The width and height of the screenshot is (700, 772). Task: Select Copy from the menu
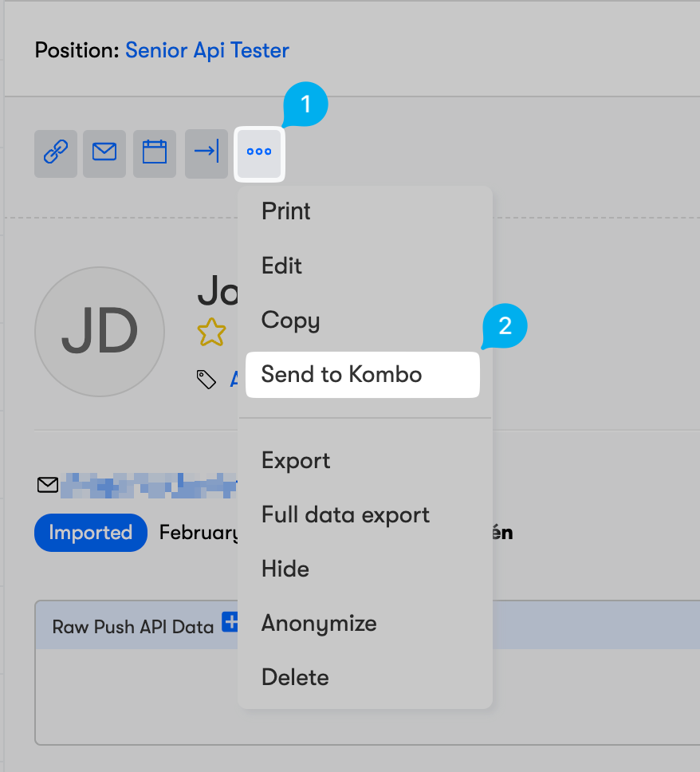290,321
